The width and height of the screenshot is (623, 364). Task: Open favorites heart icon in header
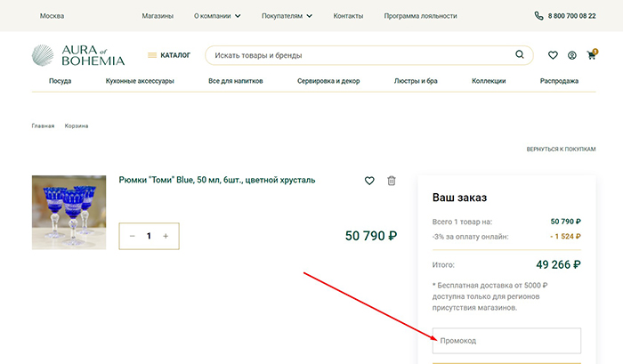(553, 55)
